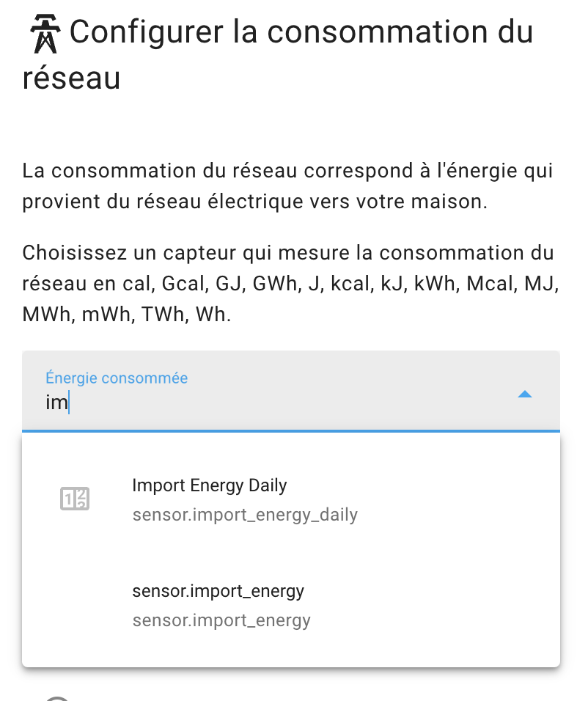Click the paragraph starting "Choisissez un capteur"
The height and width of the screenshot is (701, 588).
290,284
